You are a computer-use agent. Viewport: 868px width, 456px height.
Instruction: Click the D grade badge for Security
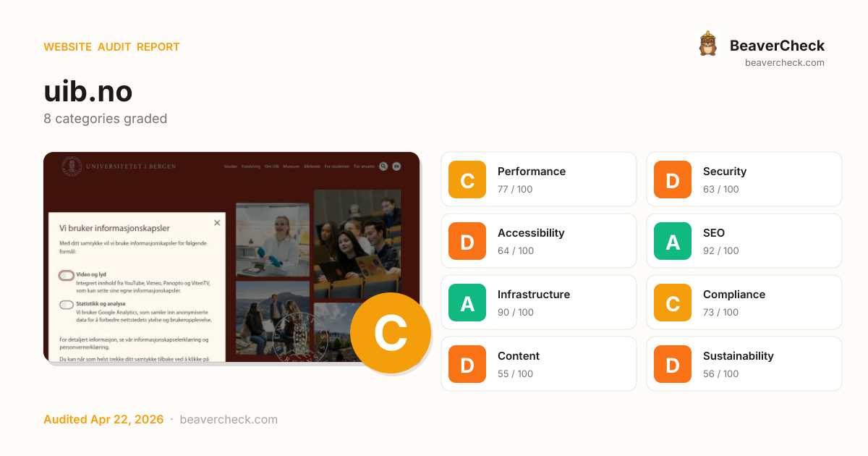point(673,180)
